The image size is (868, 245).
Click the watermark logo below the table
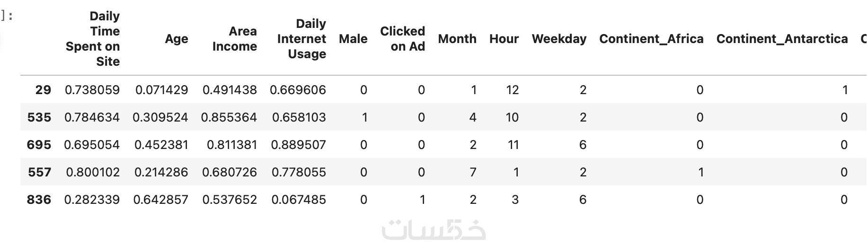click(x=434, y=229)
